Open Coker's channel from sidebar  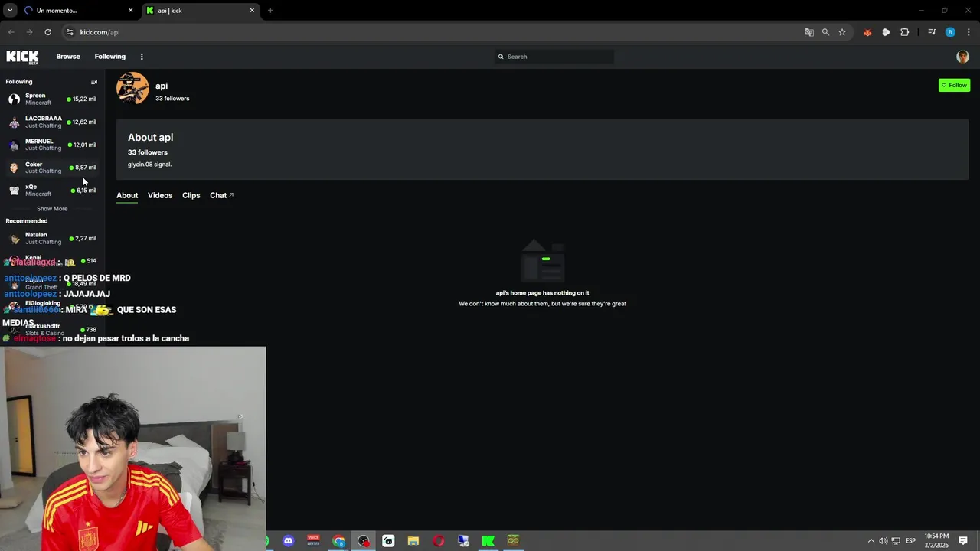coord(52,168)
